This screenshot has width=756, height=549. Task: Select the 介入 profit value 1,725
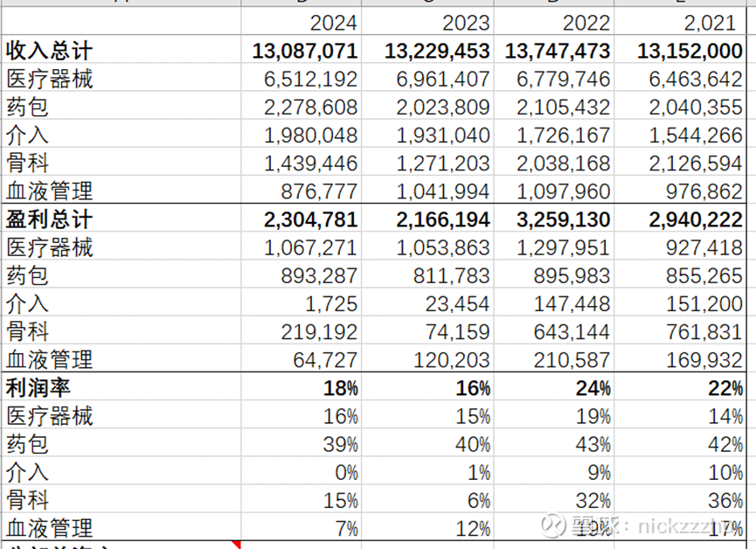[302, 303]
